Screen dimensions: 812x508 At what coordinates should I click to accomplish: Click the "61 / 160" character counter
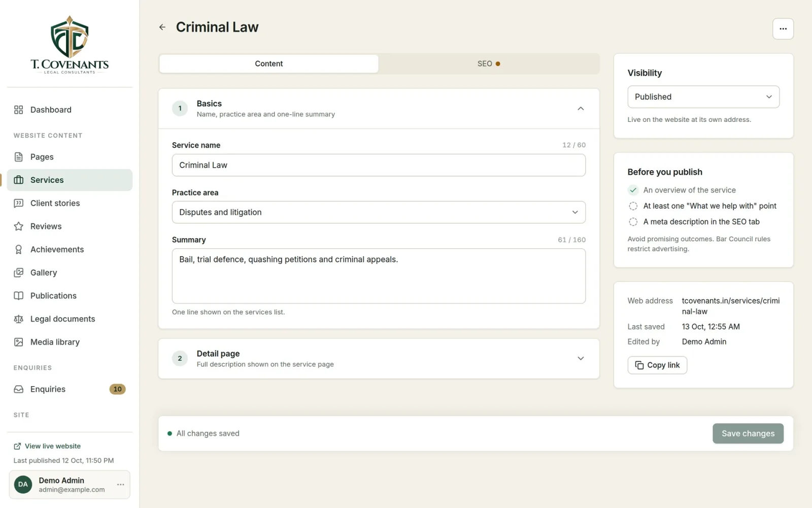(x=572, y=240)
